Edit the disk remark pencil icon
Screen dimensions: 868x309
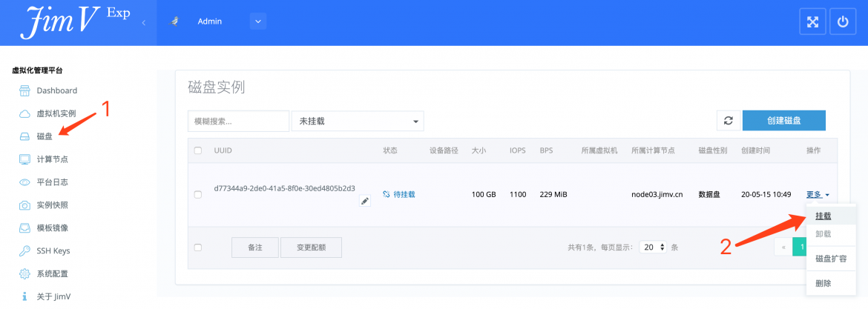364,202
